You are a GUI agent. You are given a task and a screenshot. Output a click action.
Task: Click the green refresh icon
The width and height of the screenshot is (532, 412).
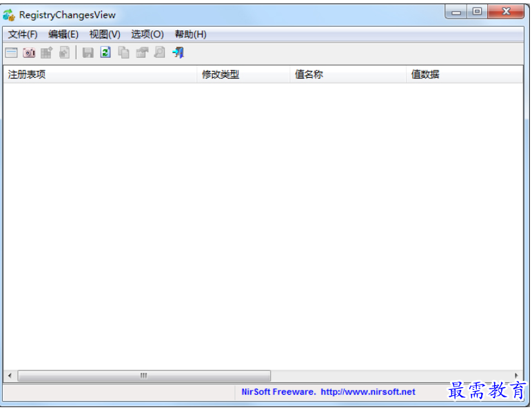pos(105,52)
